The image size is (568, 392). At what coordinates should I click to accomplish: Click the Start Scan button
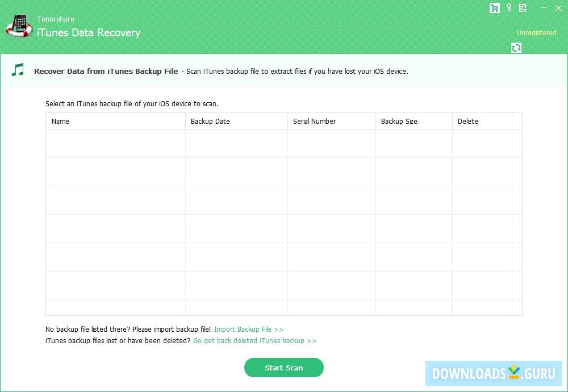[x=283, y=368]
